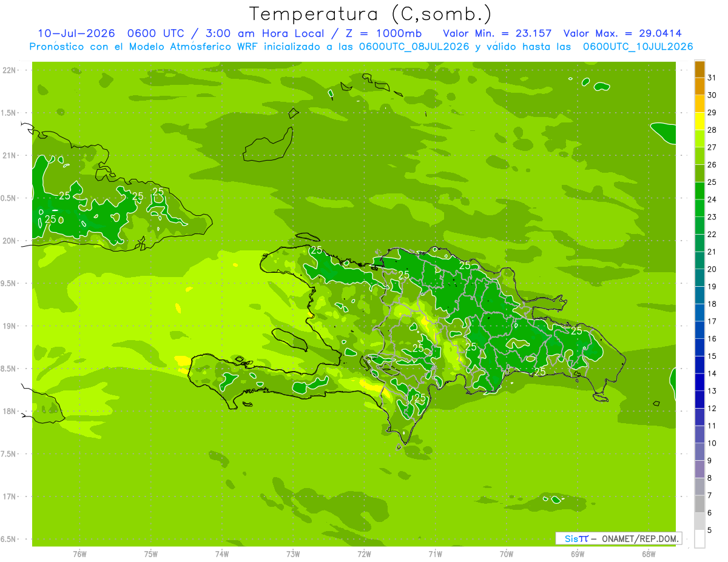
Task: Click the colorbar label 10
Action: tap(712, 443)
